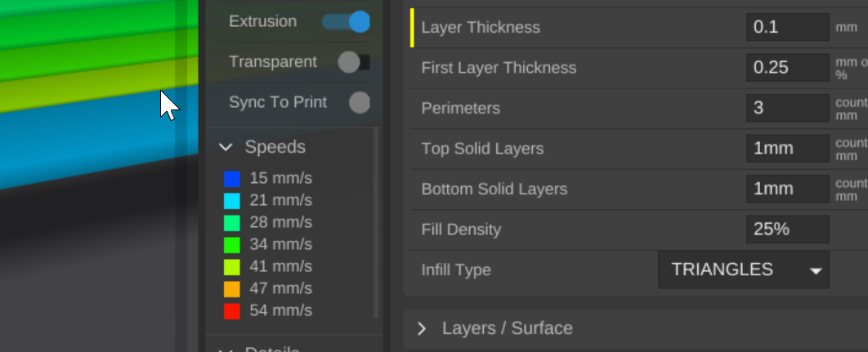Toggle the Extrusion switch off

coord(346,21)
